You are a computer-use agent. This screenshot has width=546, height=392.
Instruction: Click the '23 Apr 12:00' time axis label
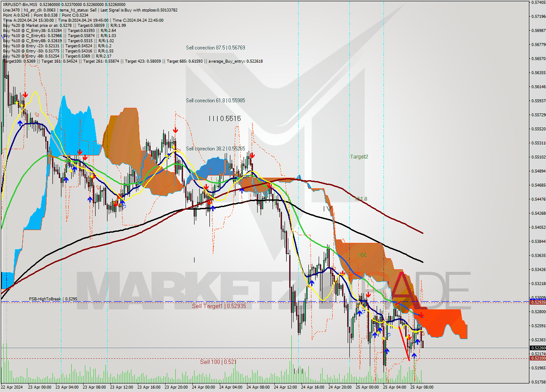click(121, 387)
